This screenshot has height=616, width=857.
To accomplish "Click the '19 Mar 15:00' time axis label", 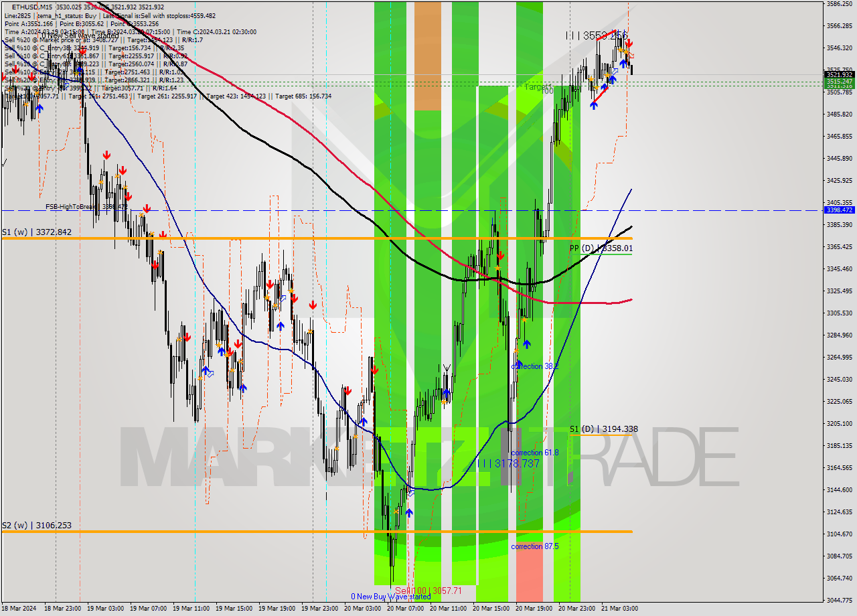I will [x=235, y=609].
